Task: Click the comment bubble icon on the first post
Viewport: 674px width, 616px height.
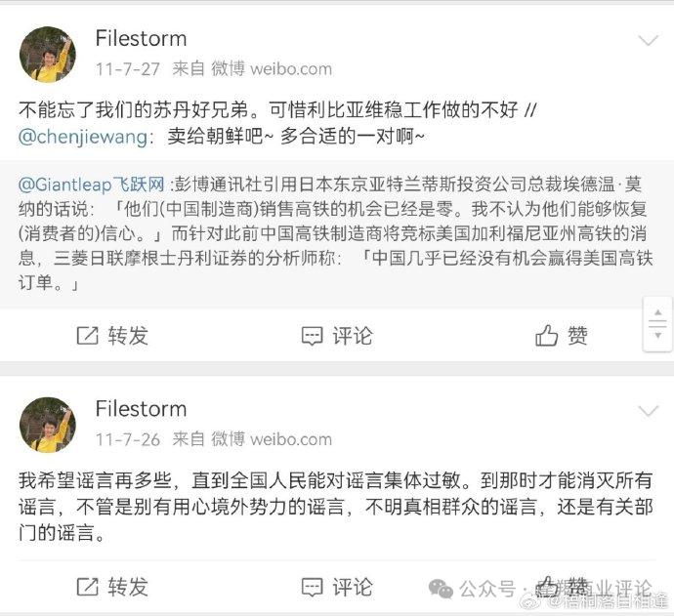Action: pos(312,336)
